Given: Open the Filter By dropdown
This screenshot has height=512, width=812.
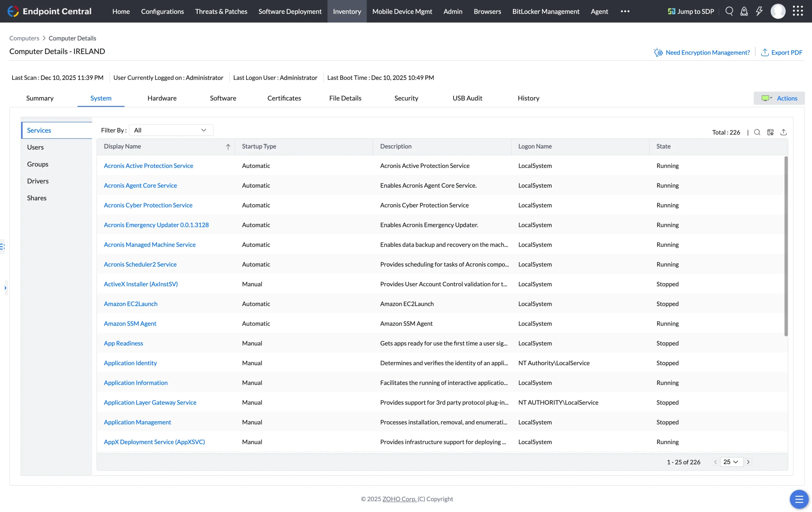Looking at the screenshot, I should [x=171, y=130].
